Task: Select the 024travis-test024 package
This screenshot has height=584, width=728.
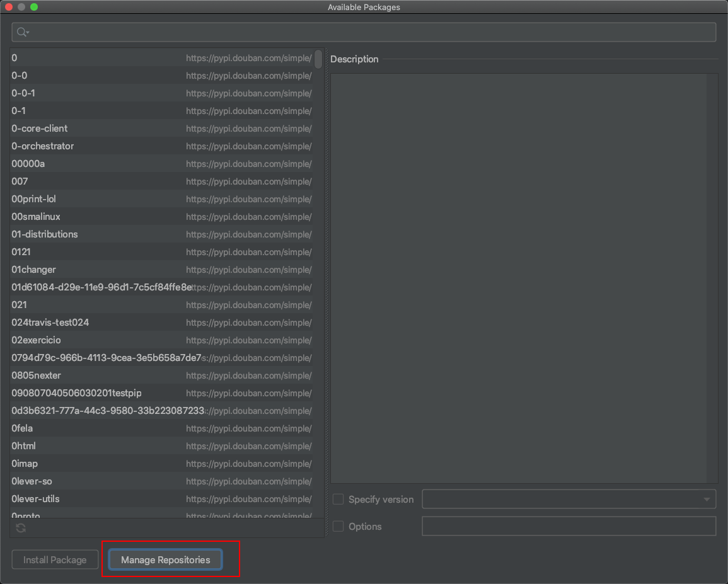Action: point(50,323)
